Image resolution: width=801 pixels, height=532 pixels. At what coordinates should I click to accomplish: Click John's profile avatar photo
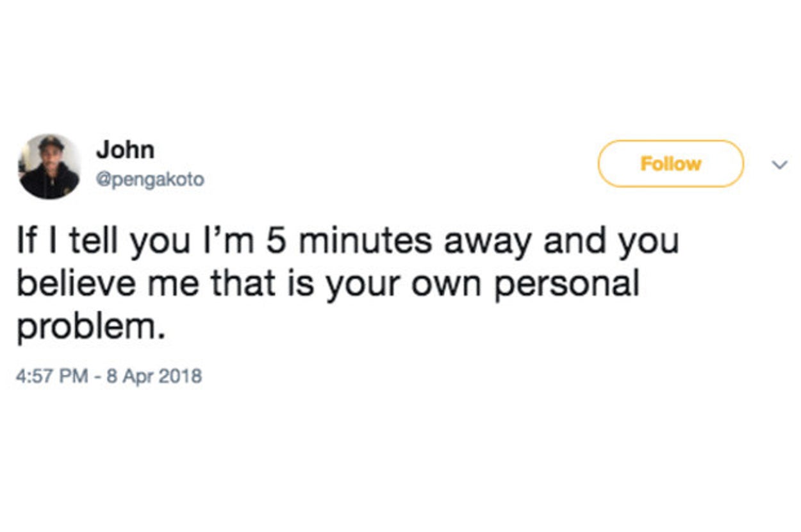(49, 167)
